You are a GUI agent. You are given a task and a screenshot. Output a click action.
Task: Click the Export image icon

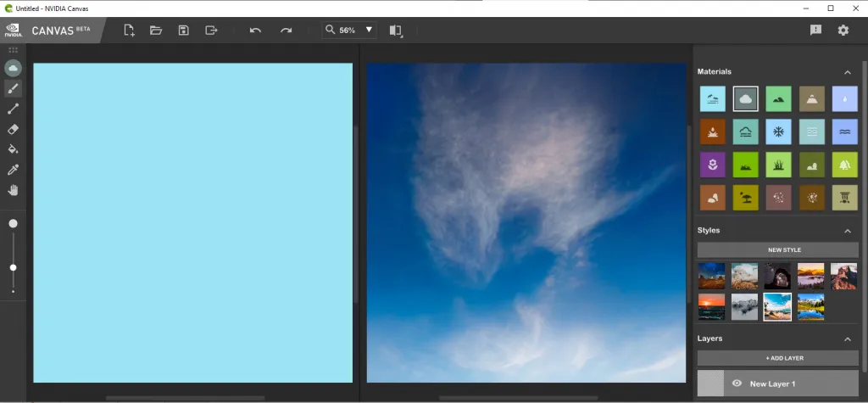(211, 31)
